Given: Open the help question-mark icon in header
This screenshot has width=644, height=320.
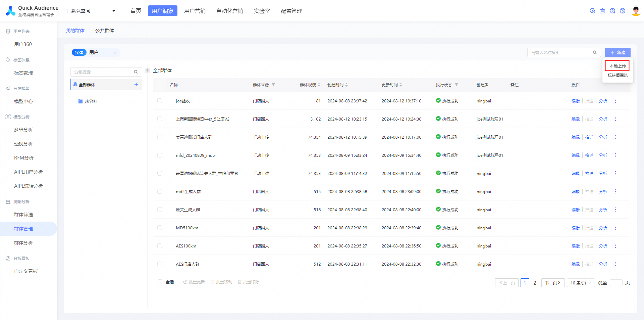Looking at the screenshot, I should click(x=612, y=11).
